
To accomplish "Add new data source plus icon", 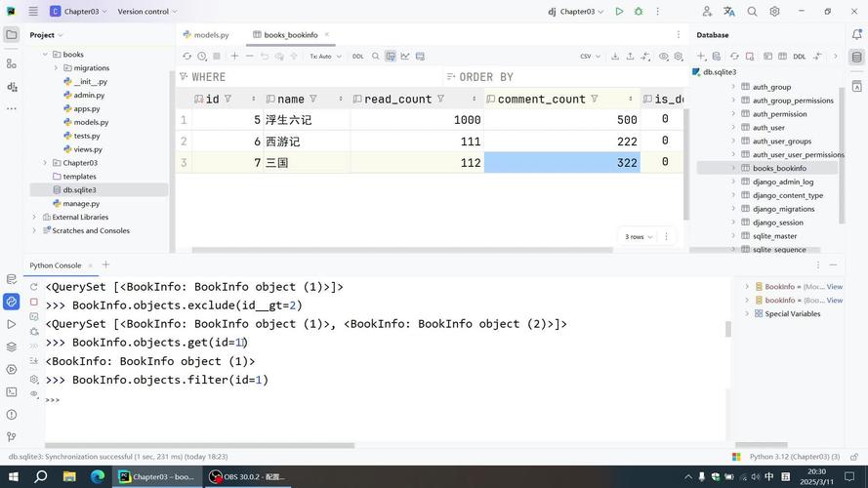I will [701, 57].
